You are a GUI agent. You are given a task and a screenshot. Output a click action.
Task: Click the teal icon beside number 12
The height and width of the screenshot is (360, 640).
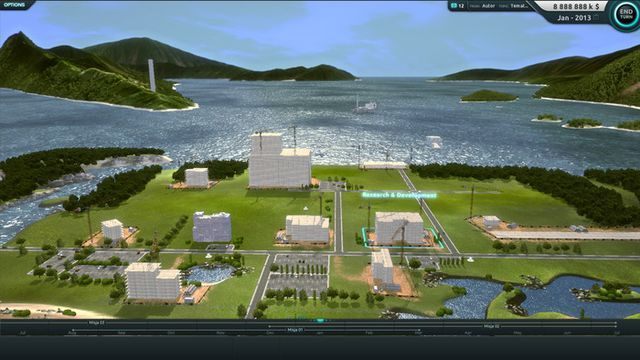coord(453,6)
